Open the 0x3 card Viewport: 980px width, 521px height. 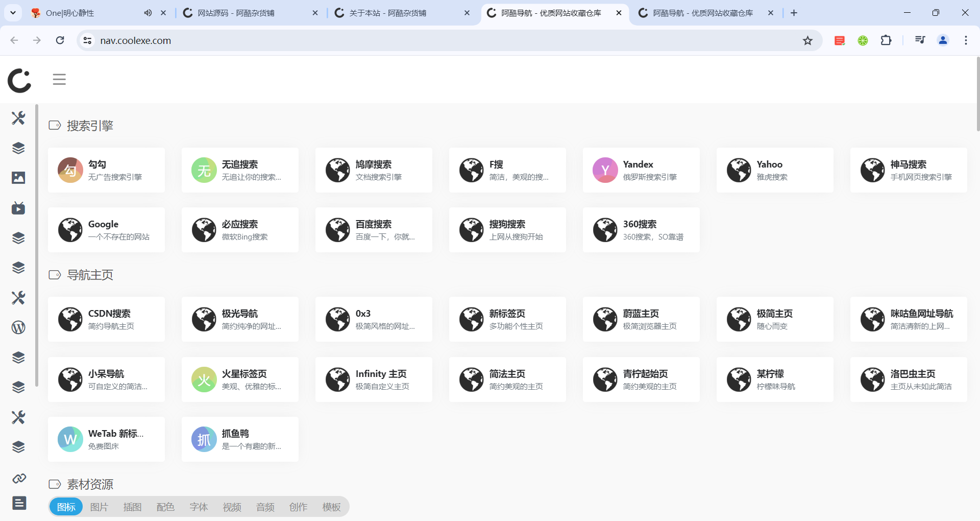[x=374, y=319]
